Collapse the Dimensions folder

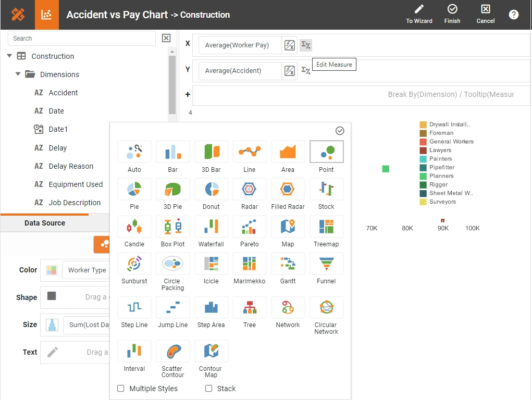17,74
